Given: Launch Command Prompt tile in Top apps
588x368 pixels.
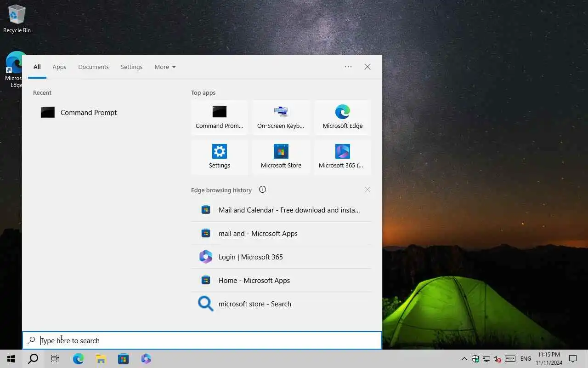Looking at the screenshot, I should tap(219, 118).
